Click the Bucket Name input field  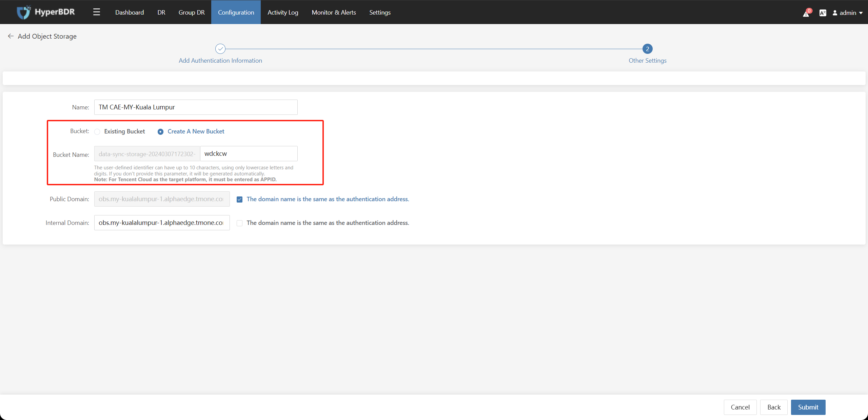tap(248, 153)
